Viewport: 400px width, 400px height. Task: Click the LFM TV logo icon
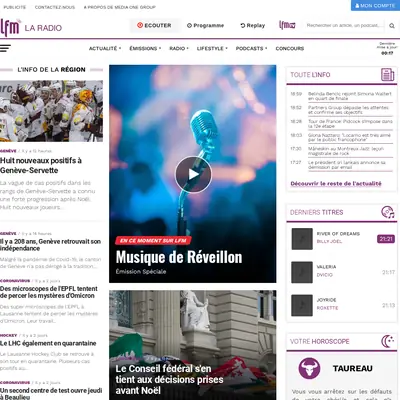287,25
